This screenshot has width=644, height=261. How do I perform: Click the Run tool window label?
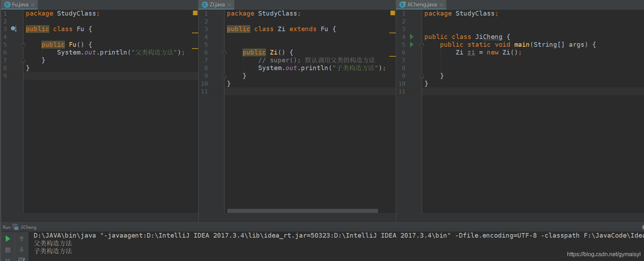tap(7, 227)
